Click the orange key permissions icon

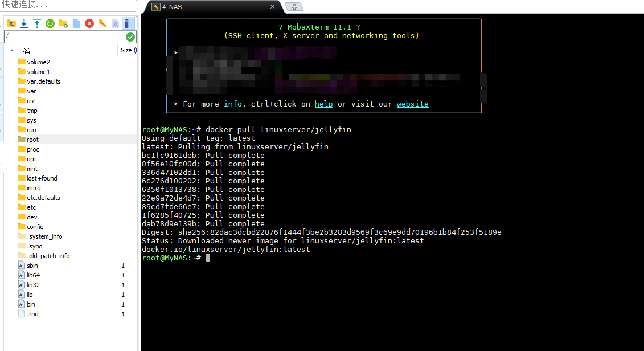[x=102, y=23]
